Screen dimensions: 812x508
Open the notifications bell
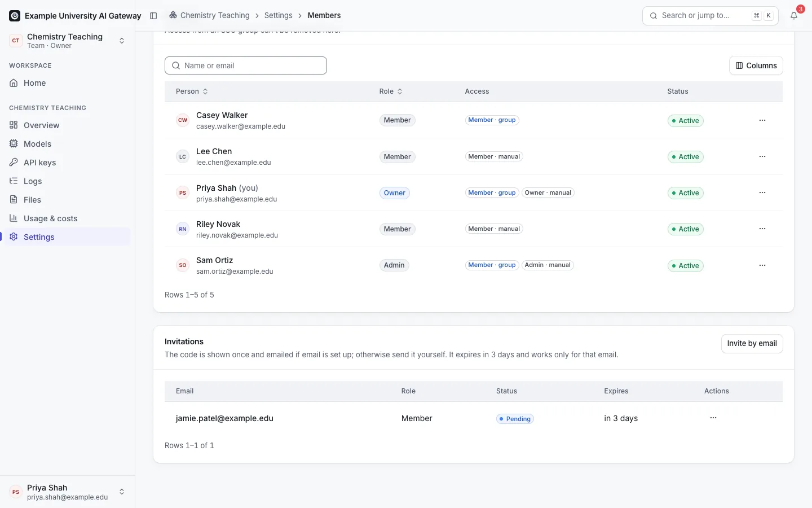[x=794, y=16]
